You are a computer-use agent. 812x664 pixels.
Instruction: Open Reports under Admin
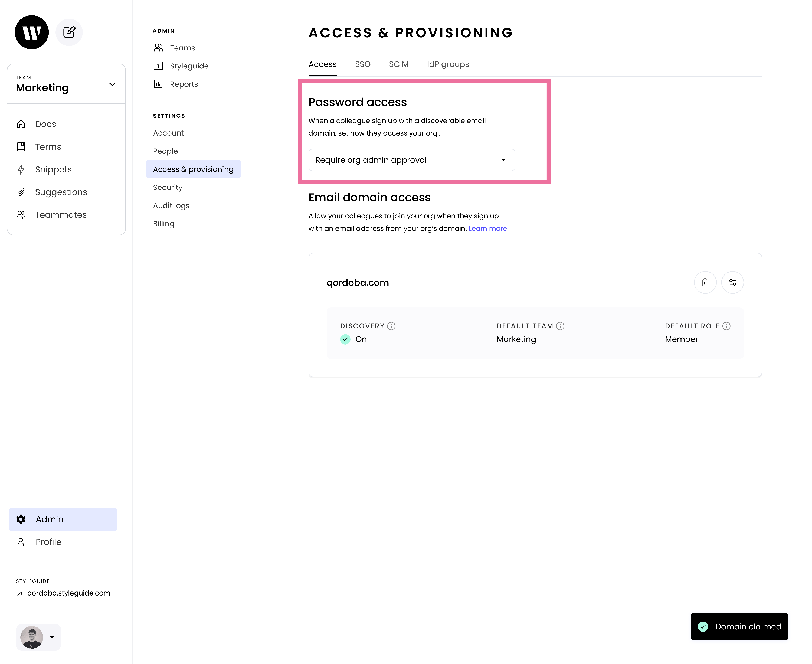coord(184,84)
